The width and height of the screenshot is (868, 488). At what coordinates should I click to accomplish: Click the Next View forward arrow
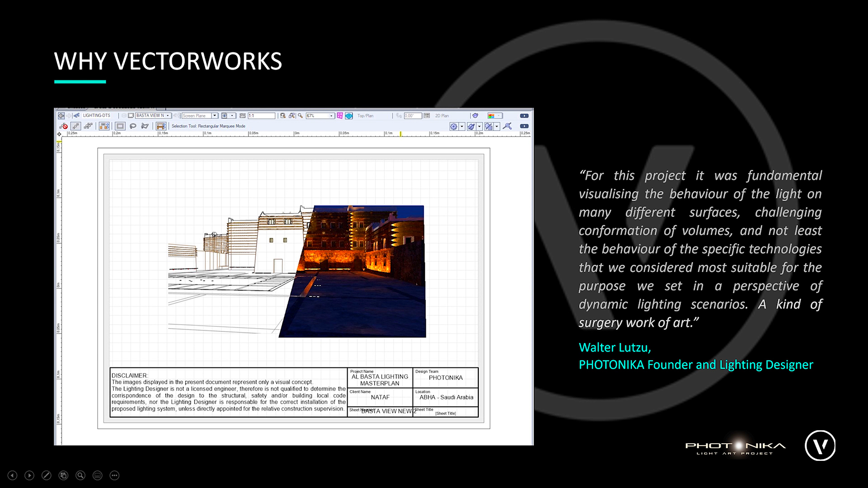pos(69,116)
